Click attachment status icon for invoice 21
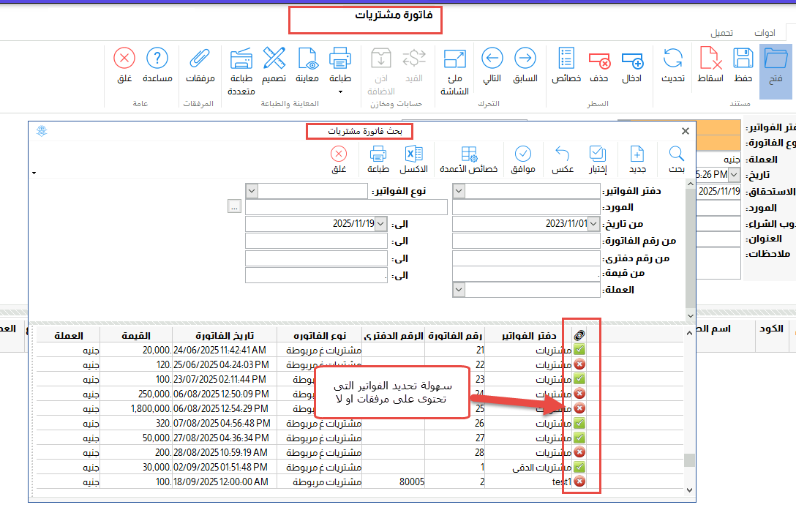 tap(579, 351)
